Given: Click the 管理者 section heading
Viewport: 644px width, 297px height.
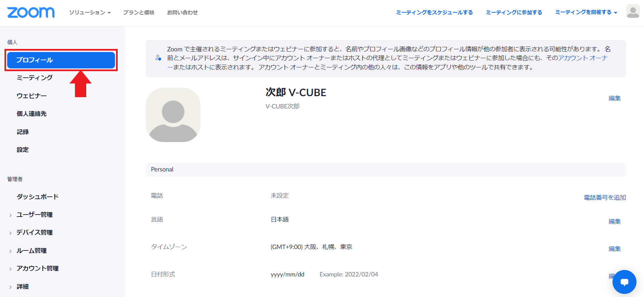Looking at the screenshot, I should click(x=15, y=179).
